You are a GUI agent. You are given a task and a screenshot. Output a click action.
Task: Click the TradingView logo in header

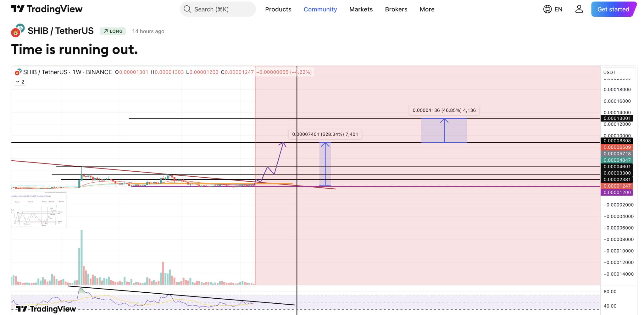tap(47, 9)
